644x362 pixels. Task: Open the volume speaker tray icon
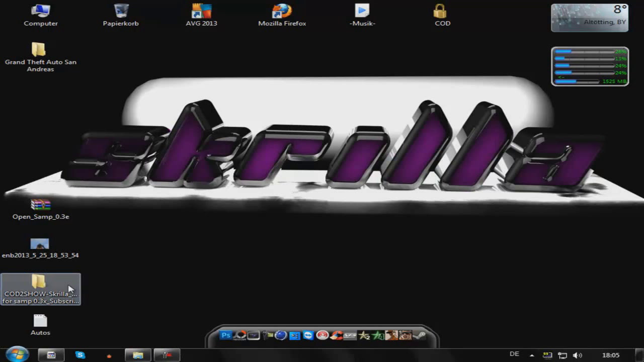tap(577, 355)
